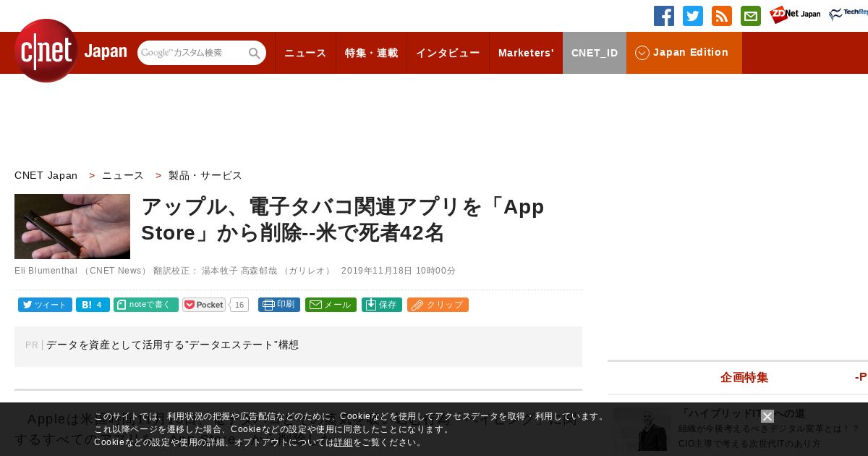View Pocket count of 16
This screenshot has width=868, height=456.
pyautogui.click(x=239, y=305)
